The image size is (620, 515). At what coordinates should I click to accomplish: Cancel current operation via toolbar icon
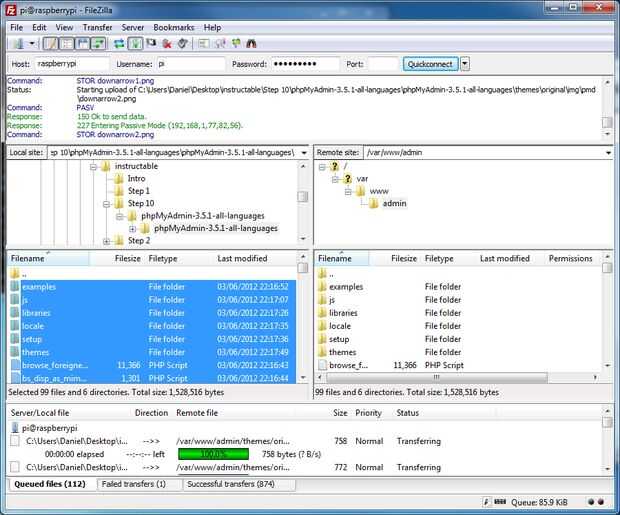pyautogui.click(x=151, y=44)
